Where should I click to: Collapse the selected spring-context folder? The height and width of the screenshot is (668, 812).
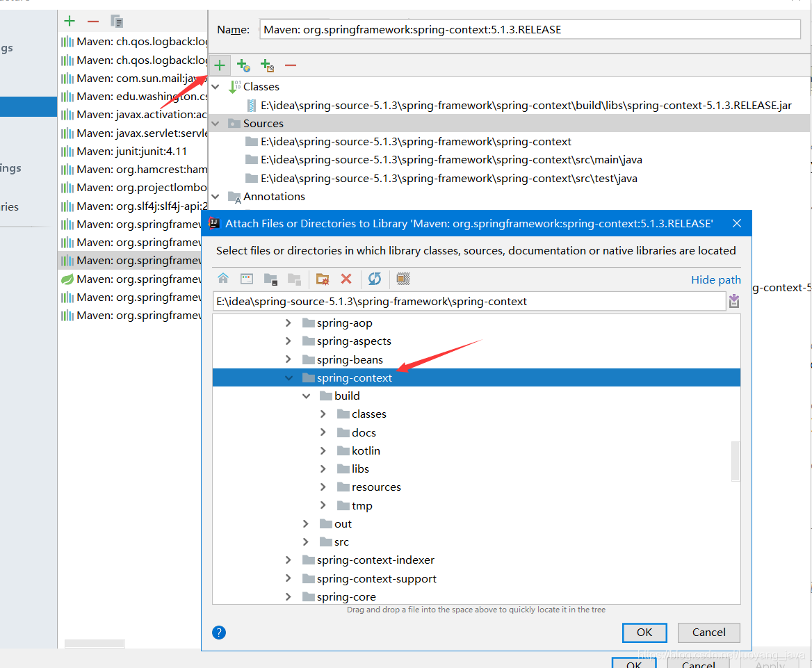point(289,377)
